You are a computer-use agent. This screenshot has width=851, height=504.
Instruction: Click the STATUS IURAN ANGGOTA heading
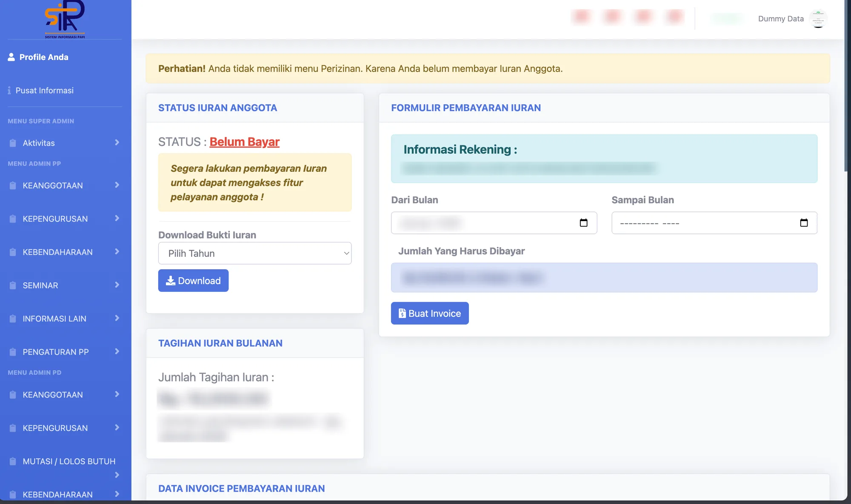[217, 108]
